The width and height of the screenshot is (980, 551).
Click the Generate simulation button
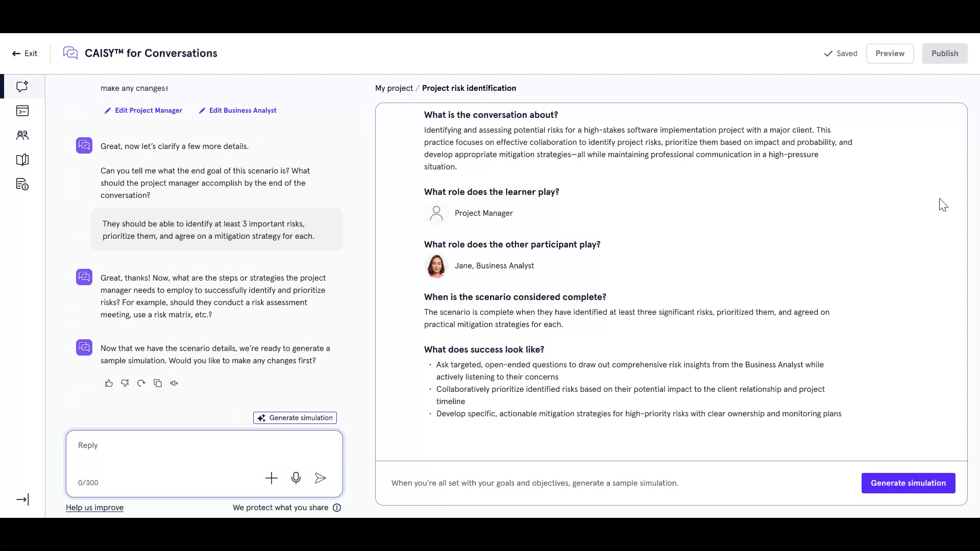coord(908,483)
